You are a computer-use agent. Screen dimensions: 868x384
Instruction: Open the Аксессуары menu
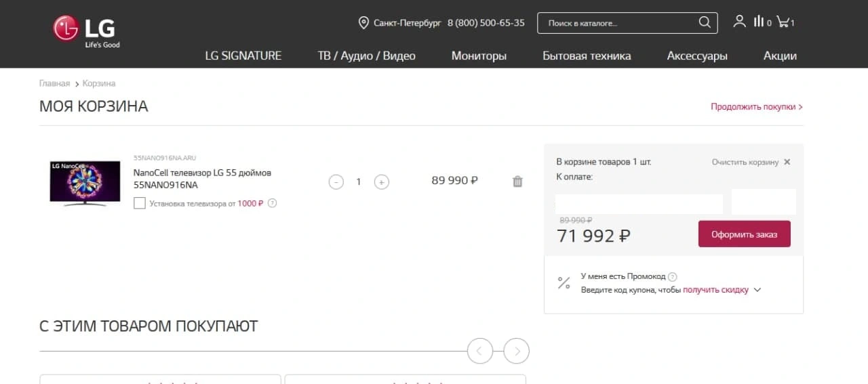697,56
